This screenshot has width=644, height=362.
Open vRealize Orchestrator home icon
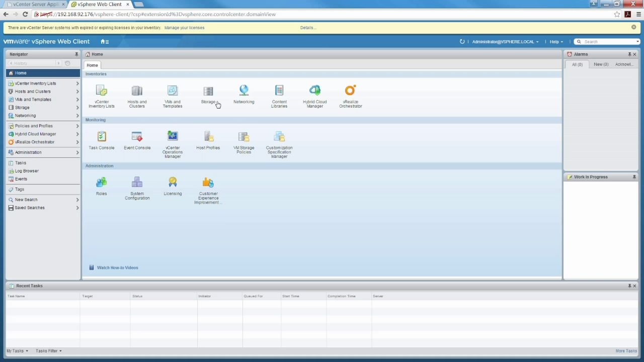351,90
